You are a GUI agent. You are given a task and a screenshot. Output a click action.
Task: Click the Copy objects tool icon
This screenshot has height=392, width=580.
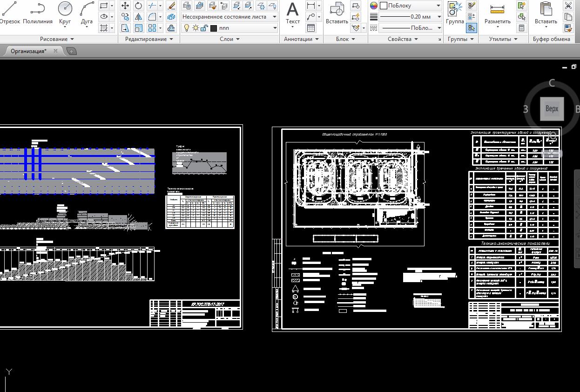[125, 17]
